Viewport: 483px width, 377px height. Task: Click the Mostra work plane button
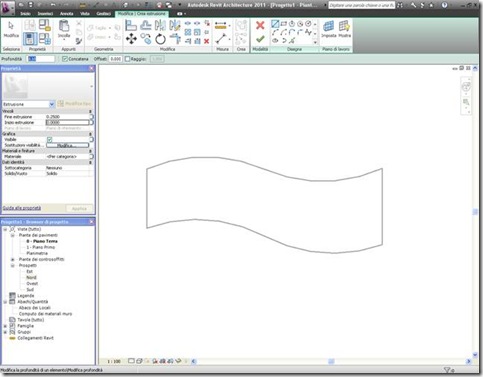344,29
